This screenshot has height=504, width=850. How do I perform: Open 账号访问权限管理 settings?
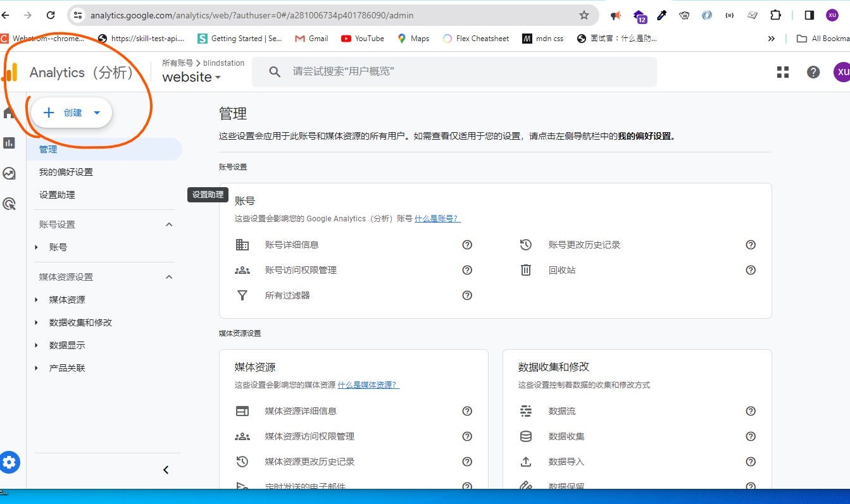[301, 270]
